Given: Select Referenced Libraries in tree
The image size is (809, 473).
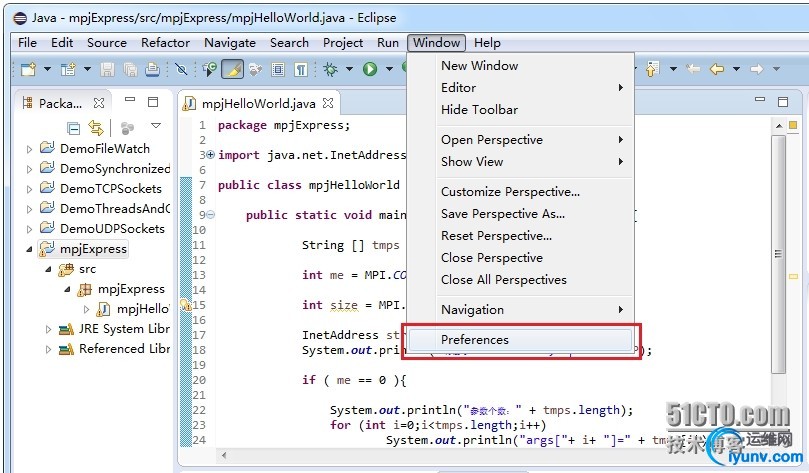Looking at the screenshot, I should (x=124, y=349).
